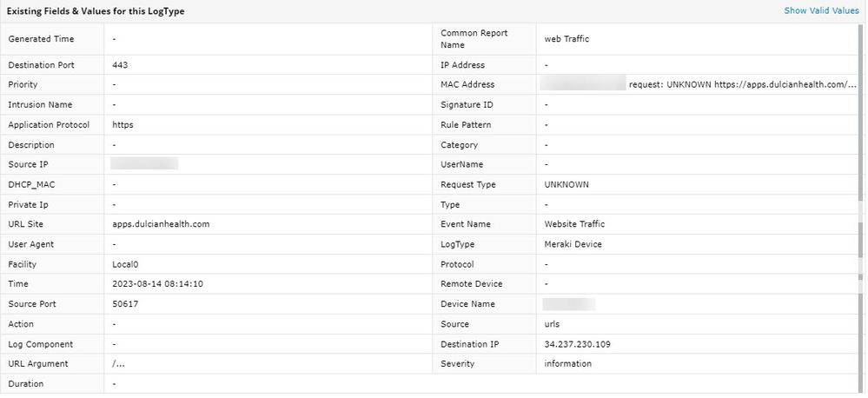This screenshot has width=868, height=398.
Task: Select the redacted Device Name value
Action: tap(569, 304)
